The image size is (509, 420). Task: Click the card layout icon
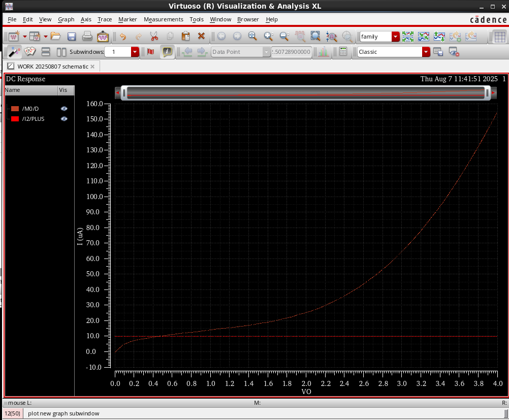click(x=30, y=52)
